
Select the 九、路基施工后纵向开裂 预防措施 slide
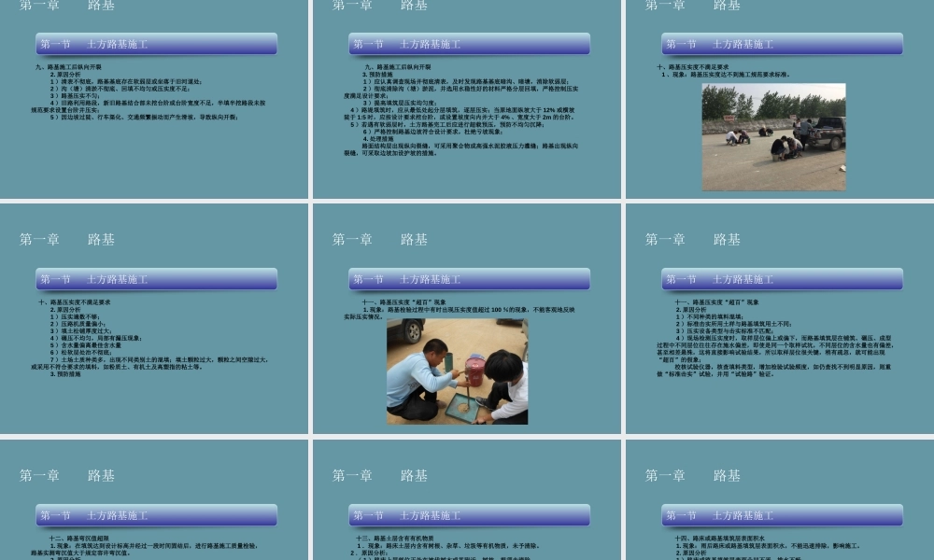point(466,99)
